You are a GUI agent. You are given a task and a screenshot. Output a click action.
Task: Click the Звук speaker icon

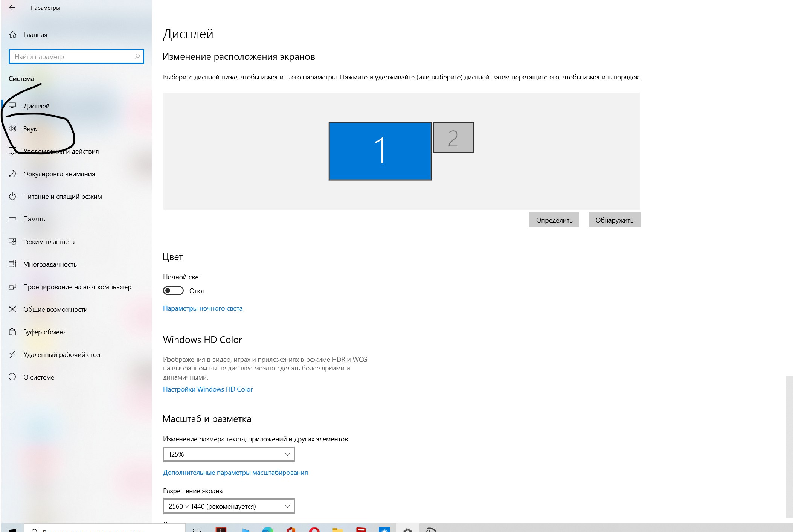pos(12,128)
